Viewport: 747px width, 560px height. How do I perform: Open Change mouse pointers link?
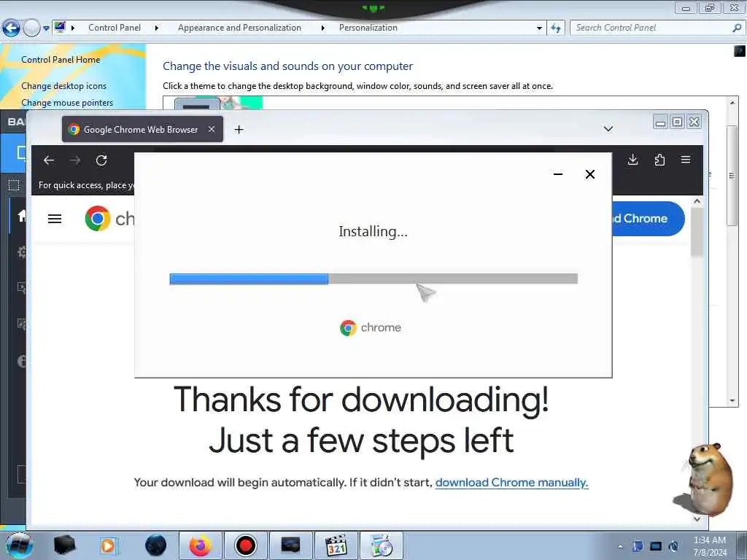[x=67, y=102]
